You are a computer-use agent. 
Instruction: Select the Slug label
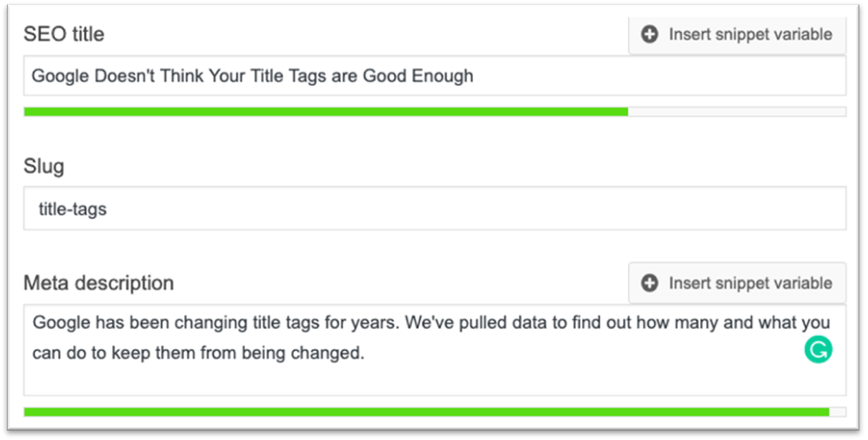tap(44, 167)
